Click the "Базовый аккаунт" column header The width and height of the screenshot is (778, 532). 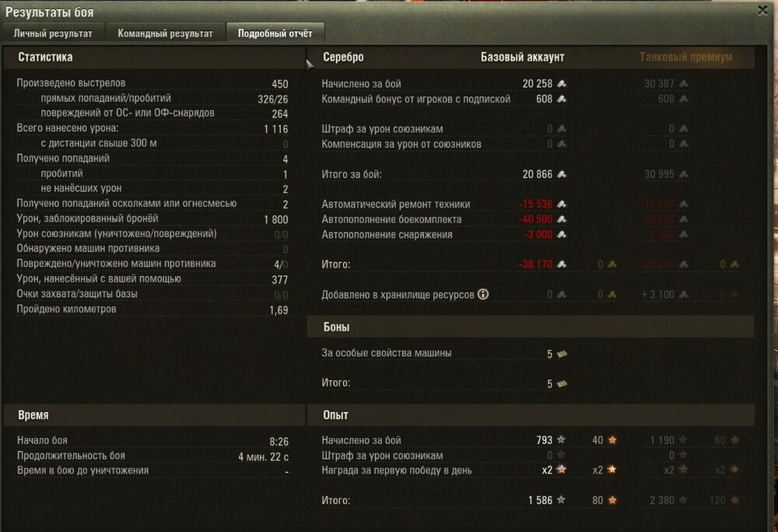pos(521,56)
